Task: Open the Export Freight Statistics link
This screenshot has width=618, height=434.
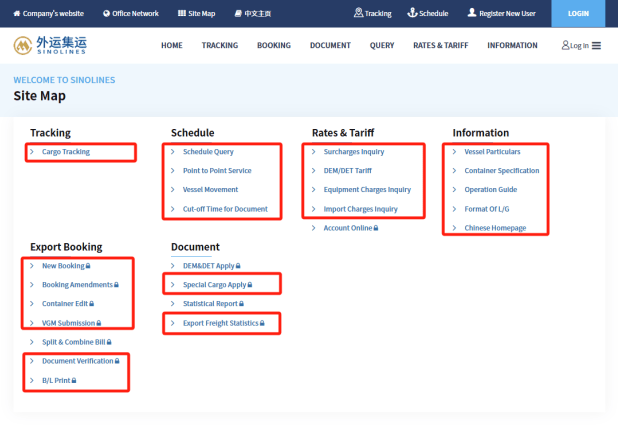Action: tap(223, 323)
